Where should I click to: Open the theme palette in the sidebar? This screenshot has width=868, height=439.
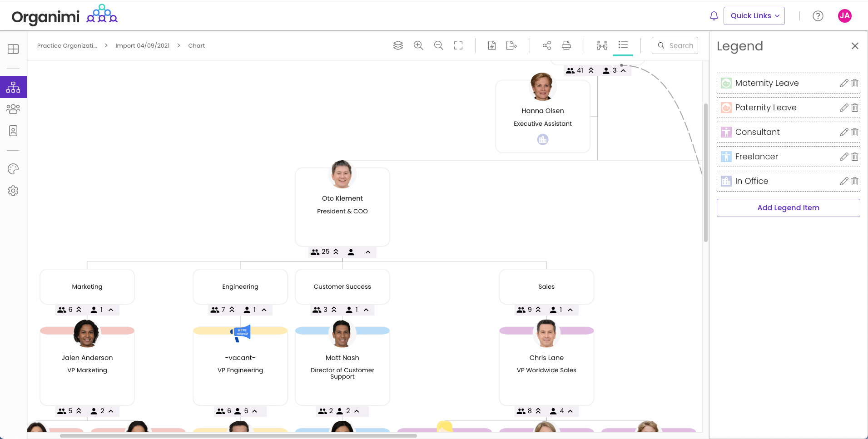click(13, 168)
